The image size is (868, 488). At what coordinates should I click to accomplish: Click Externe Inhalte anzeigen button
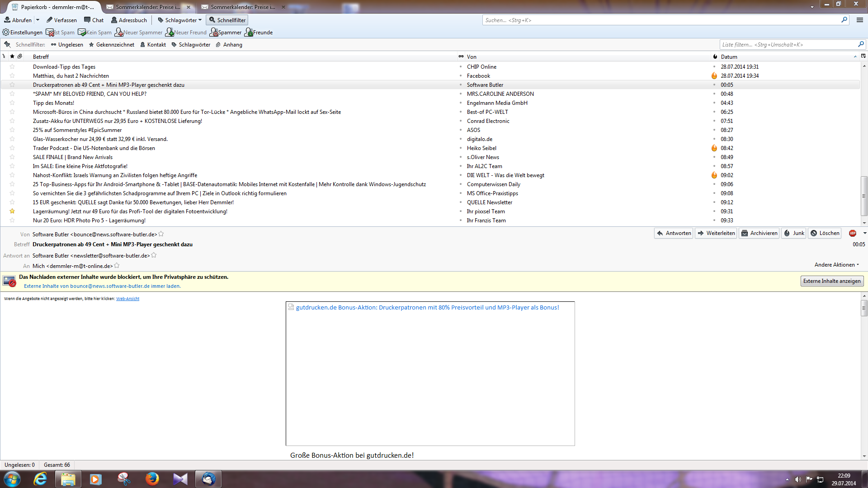pos(831,281)
